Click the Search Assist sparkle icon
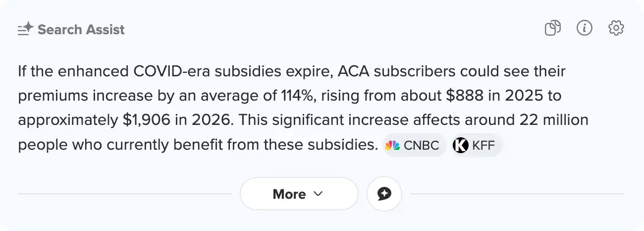The image size is (644, 231). [25, 29]
